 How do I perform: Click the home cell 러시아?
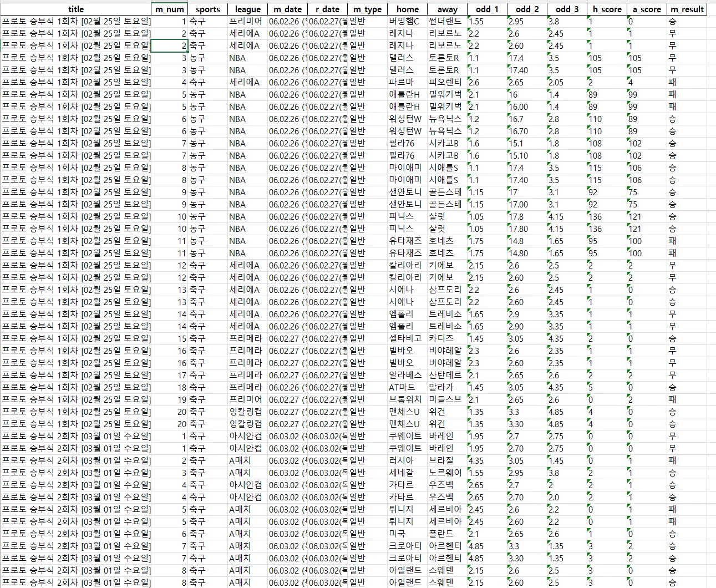(x=407, y=460)
